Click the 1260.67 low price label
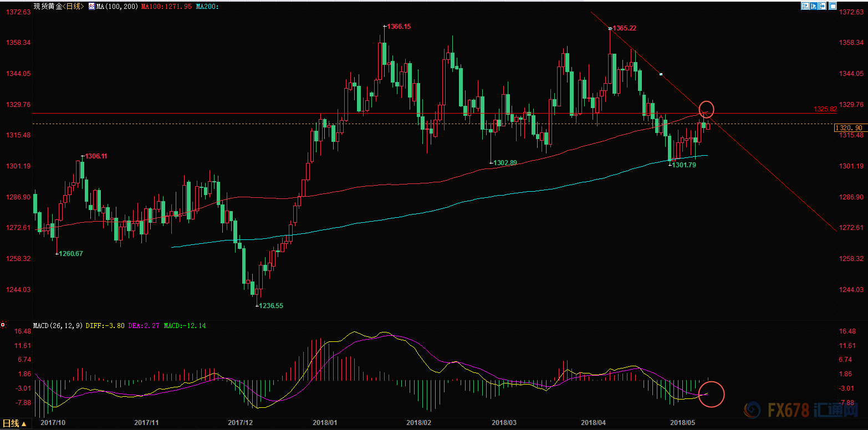The image size is (868, 430). point(71,253)
